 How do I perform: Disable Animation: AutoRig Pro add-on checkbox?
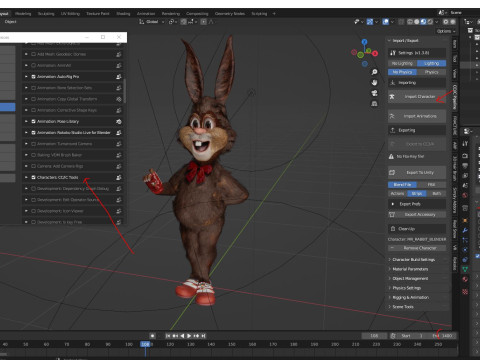(x=33, y=77)
